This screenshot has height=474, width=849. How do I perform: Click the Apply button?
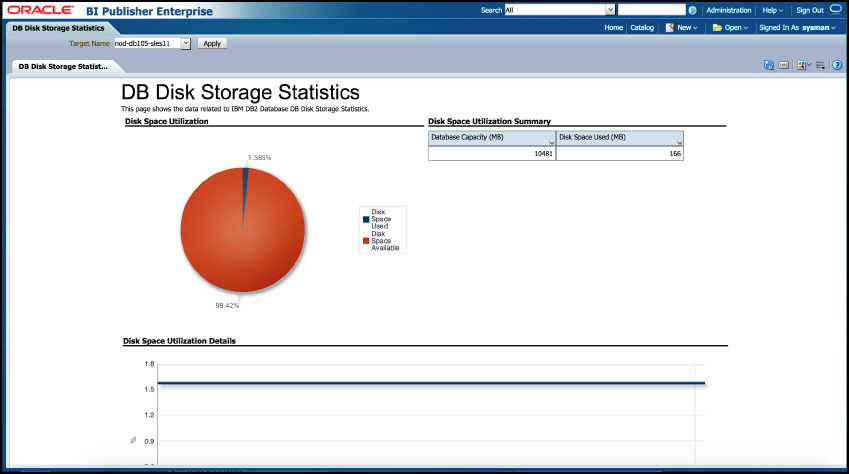point(212,43)
